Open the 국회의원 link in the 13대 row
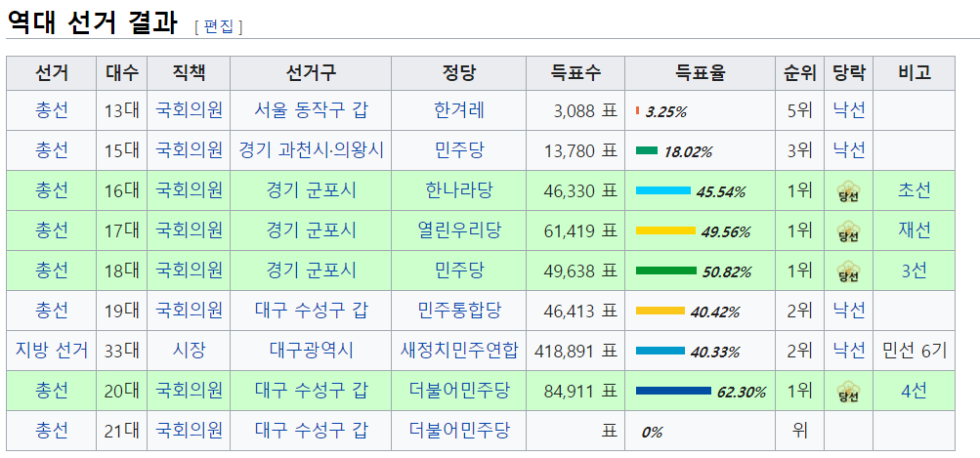Screen dimensions: 980x458 point(189,110)
